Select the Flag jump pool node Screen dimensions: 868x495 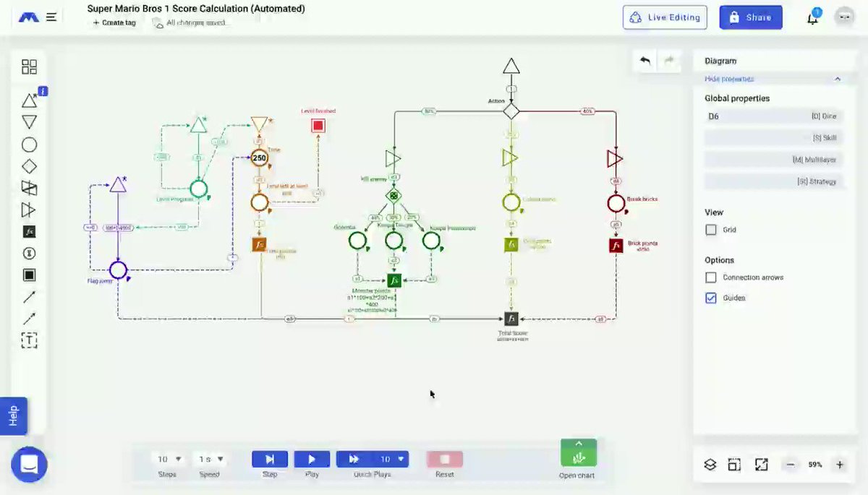coord(119,271)
